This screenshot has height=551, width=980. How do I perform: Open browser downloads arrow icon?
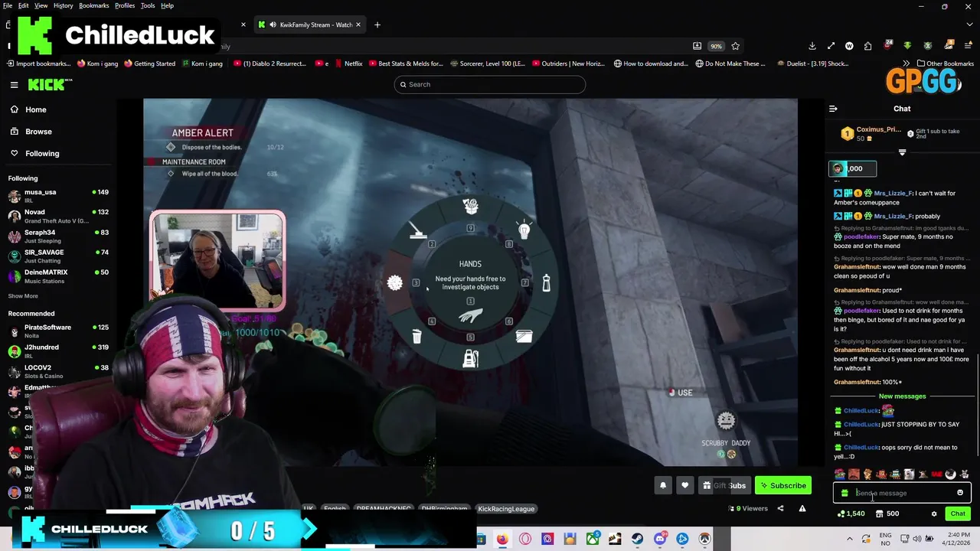tap(812, 46)
